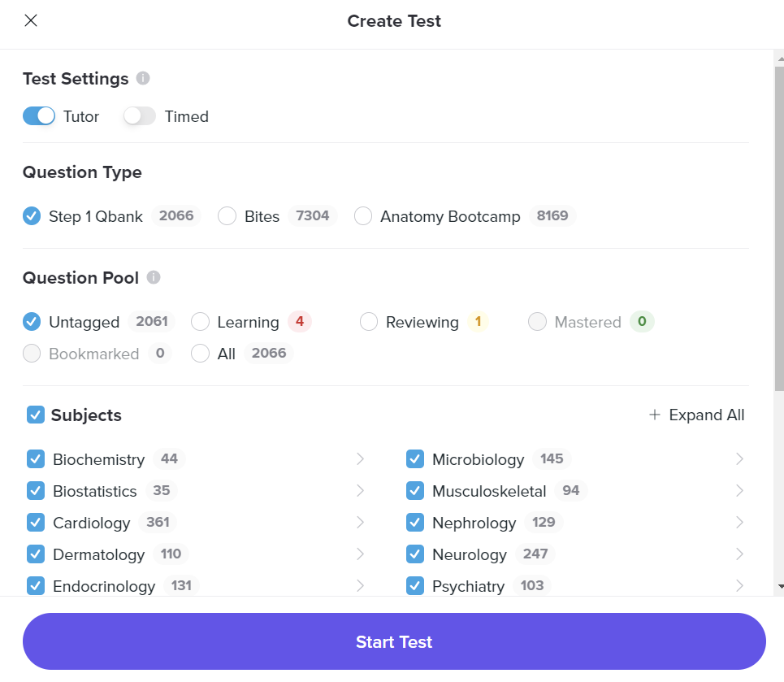This screenshot has width=784, height=682.
Task: Select the Learning question pool
Action: coord(200,322)
